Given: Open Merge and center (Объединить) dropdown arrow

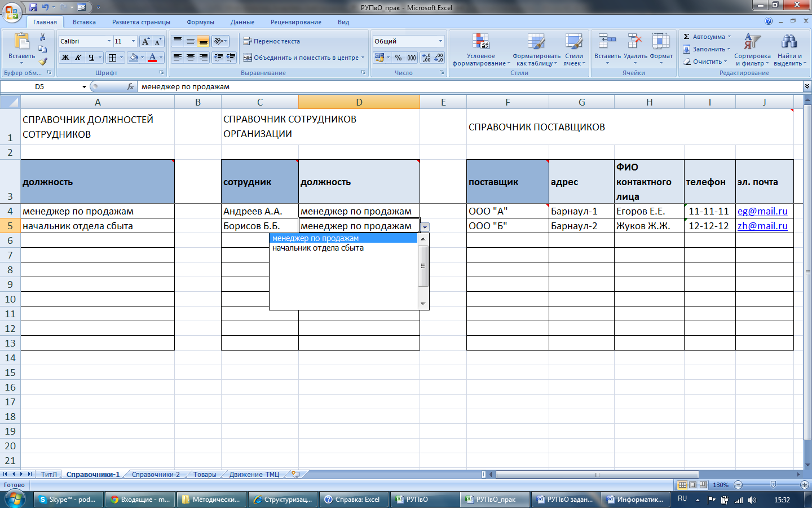Looking at the screenshot, I should pos(363,58).
